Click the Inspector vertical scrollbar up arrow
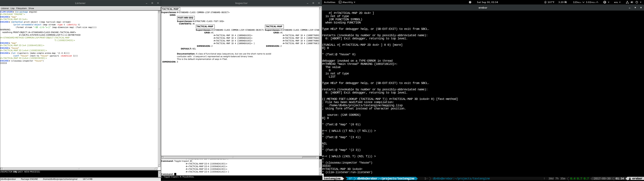The width and height of the screenshot is (644, 181). pos(320,9)
